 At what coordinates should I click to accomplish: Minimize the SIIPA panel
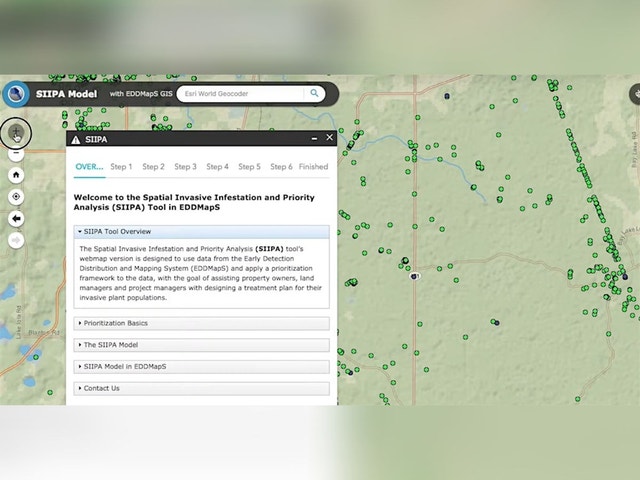[x=315, y=138]
